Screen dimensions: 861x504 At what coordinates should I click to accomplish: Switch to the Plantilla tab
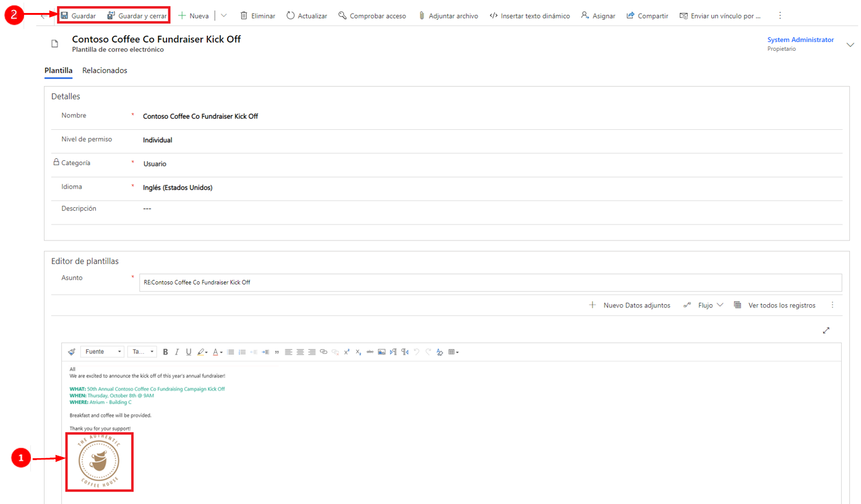59,70
